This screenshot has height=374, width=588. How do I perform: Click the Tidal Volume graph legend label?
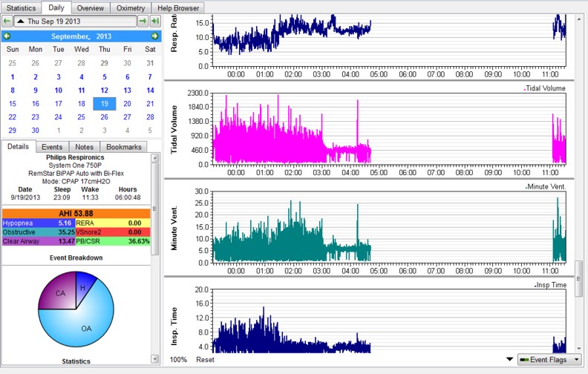(x=544, y=88)
